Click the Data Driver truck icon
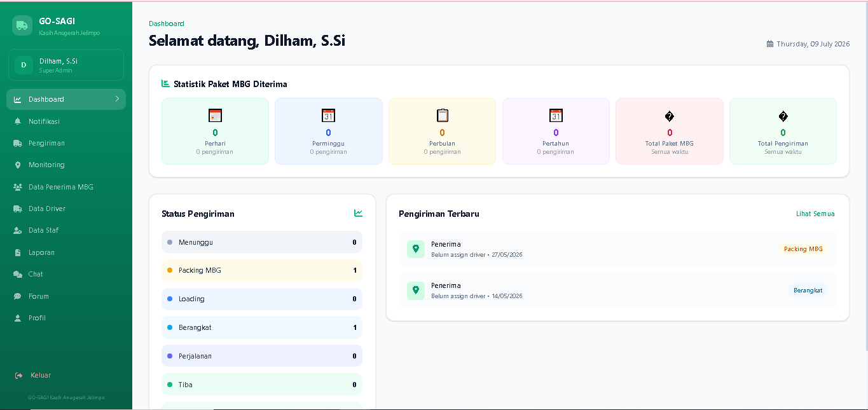This screenshot has height=410, width=868. click(x=18, y=208)
